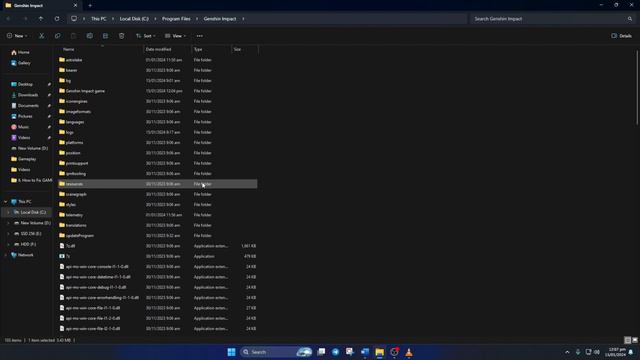Open the taskbar clock and date

click(x=616, y=352)
